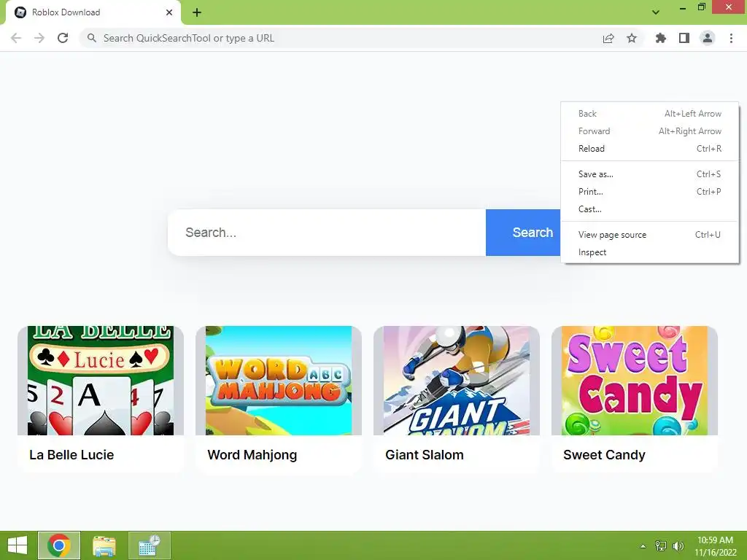Open the Giant Slalom game thumbnail

click(x=457, y=381)
